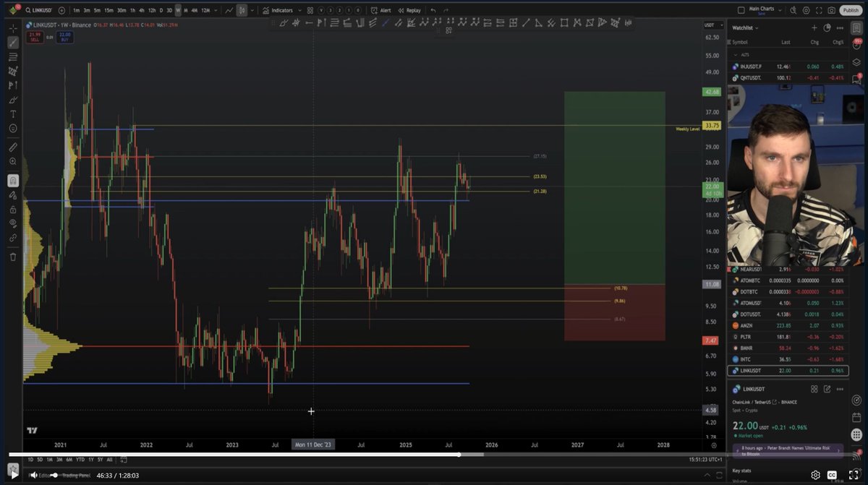This screenshot has height=485, width=868.
Task: Select the 12h timeframe
Action: coord(152,10)
